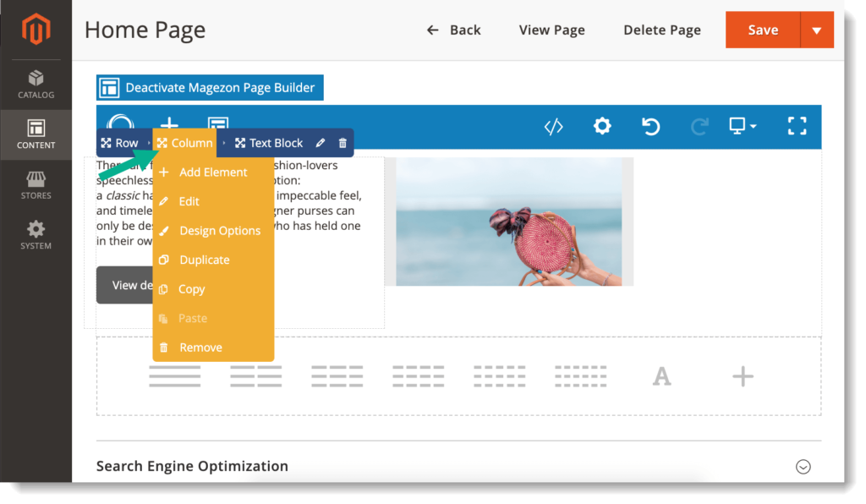Click the View Page link
This screenshot has width=866, height=504.
[551, 30]
